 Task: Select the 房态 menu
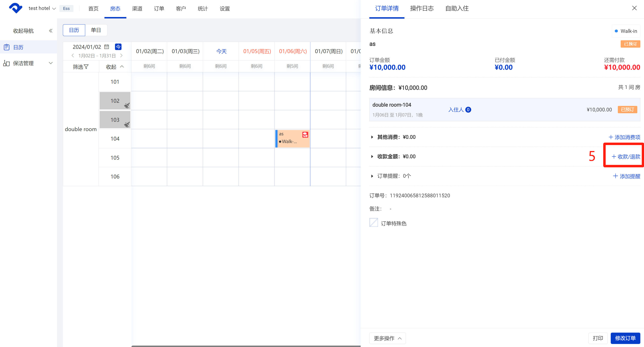[x=115, y=9]
